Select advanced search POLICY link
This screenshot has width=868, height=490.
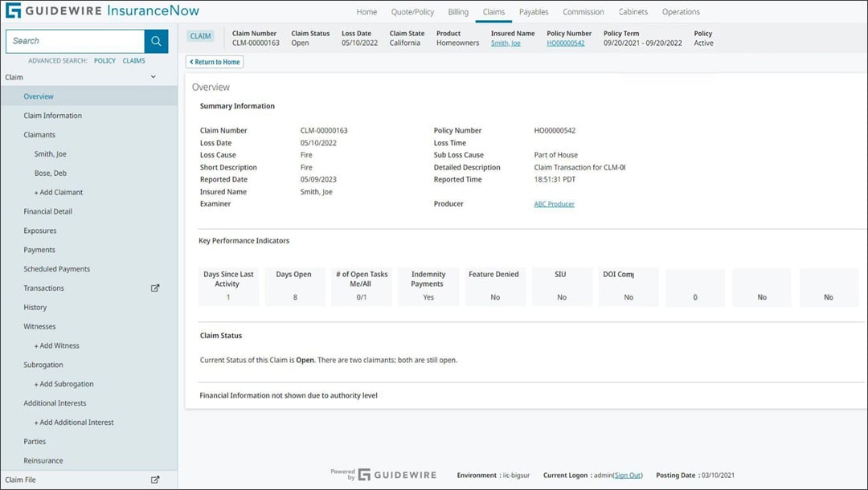[x=104, y=61]
